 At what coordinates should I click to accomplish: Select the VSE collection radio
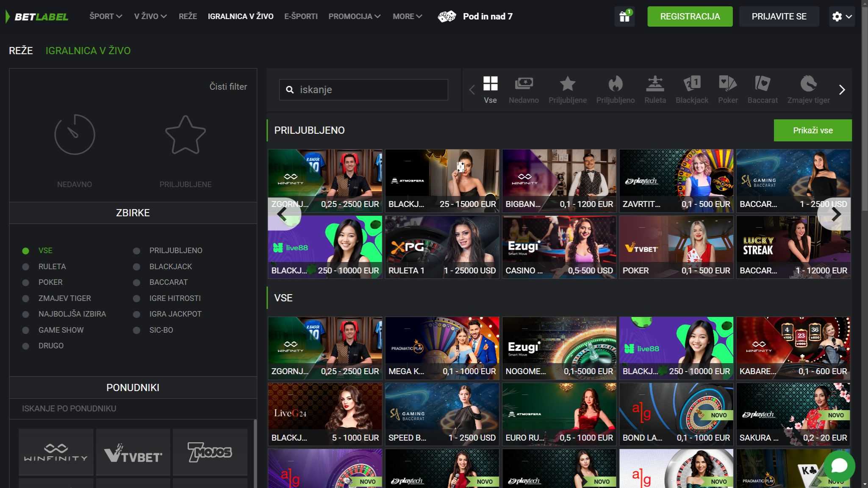(25, 251)
